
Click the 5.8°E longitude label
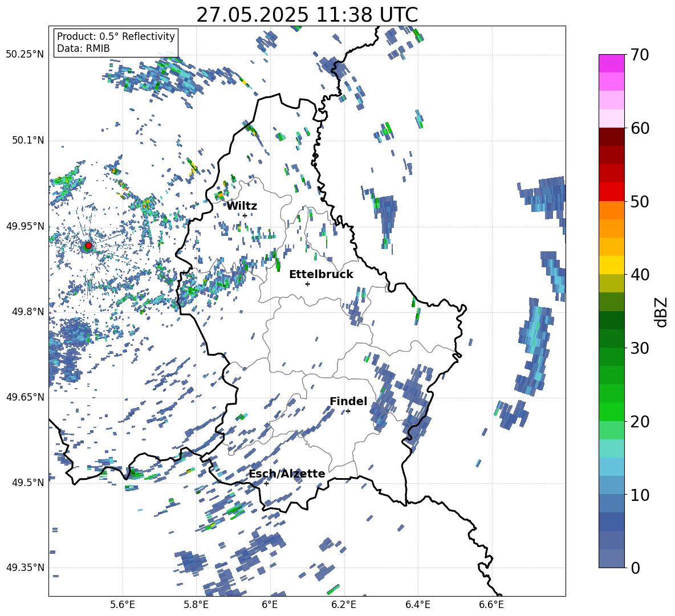(x=196, y=605)
